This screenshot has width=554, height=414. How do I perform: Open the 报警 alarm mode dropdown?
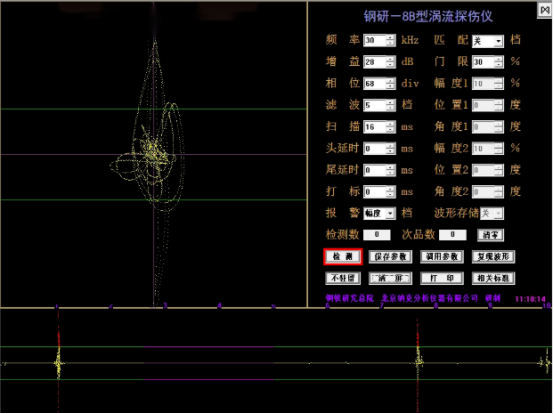pyautogui.click(x=390, y=213)
